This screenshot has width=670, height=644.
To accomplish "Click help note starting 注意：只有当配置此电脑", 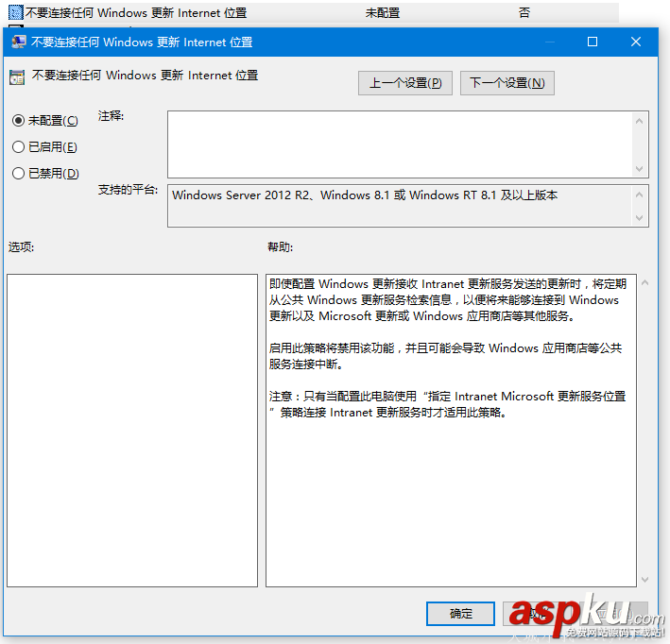I will coord(447,404).
